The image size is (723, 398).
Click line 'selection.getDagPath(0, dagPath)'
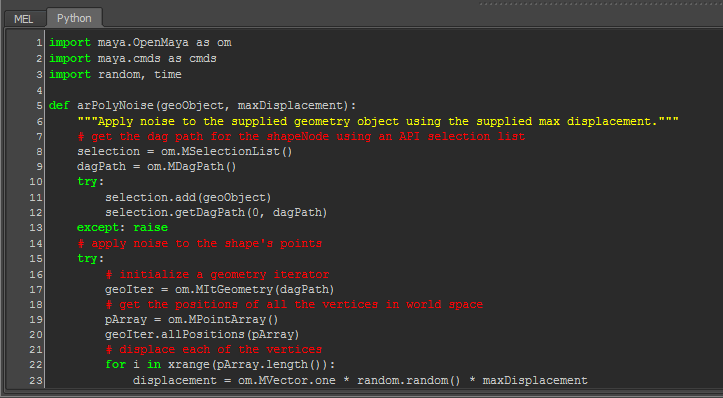click(x=216, y=213)
